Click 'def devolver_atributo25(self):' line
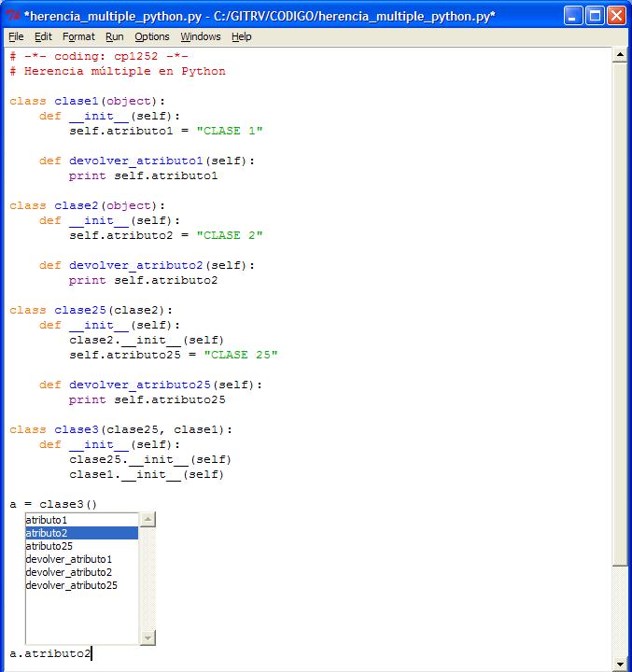The width and height of the screenshot is (632, 672). tap(151, 385)
